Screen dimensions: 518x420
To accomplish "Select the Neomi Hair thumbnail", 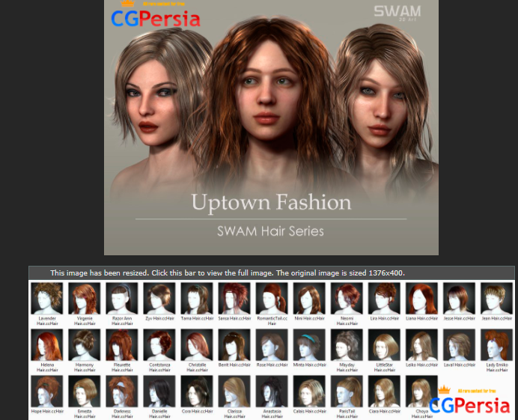I will pos(347,299).
